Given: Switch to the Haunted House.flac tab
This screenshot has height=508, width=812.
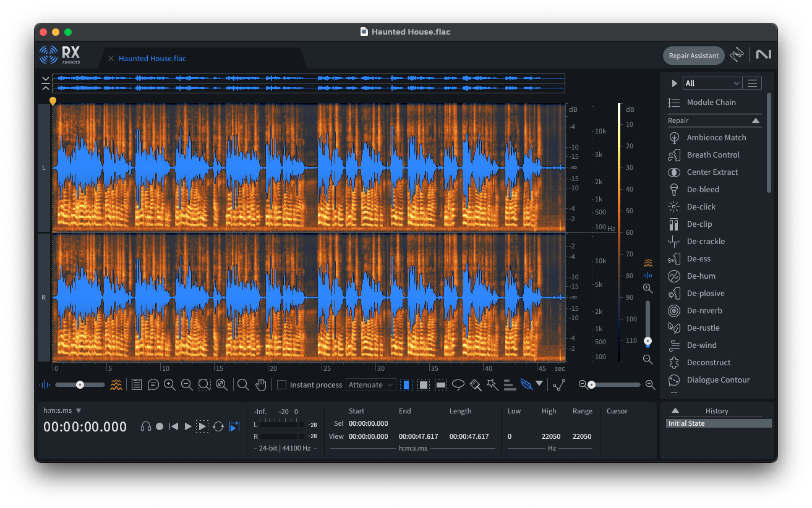Looking at the screenshot, I should pyautogui.click(x=152, y=59).
